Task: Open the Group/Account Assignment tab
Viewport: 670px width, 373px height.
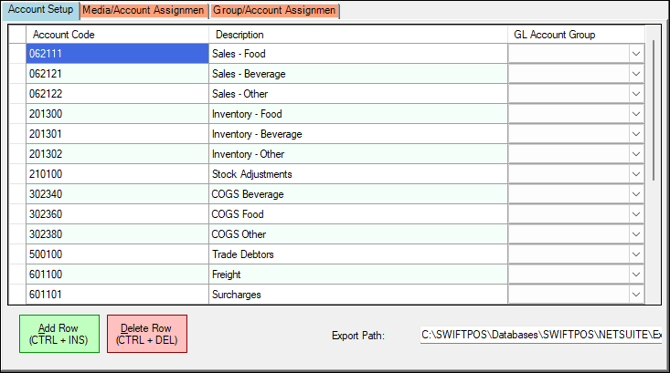Action: tap(274, 11)
